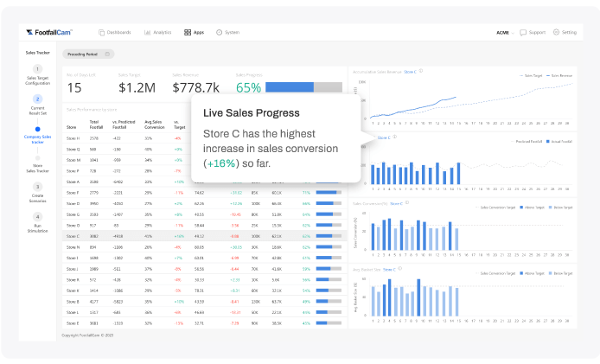Image resolution: width=600 pixels, height=364 pixels.
Task: Toggle Sales Conversion Target in conversion chart
Action: (x=495, y=208)
